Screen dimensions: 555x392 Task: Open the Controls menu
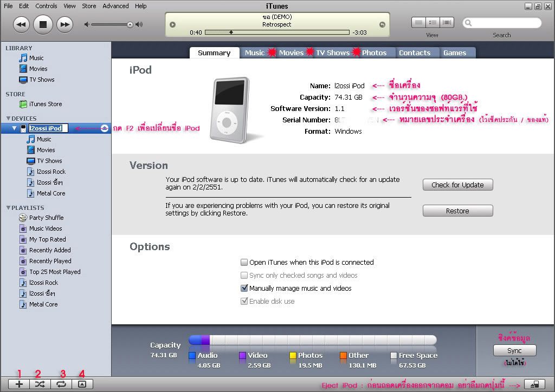[x=46, y=6]
